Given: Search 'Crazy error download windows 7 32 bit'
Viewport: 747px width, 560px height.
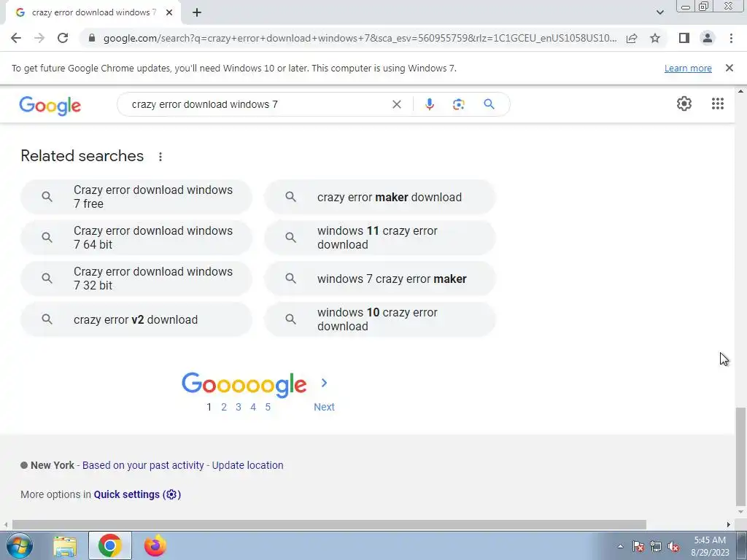Looking at the screenshot, I should pos(136,279).
